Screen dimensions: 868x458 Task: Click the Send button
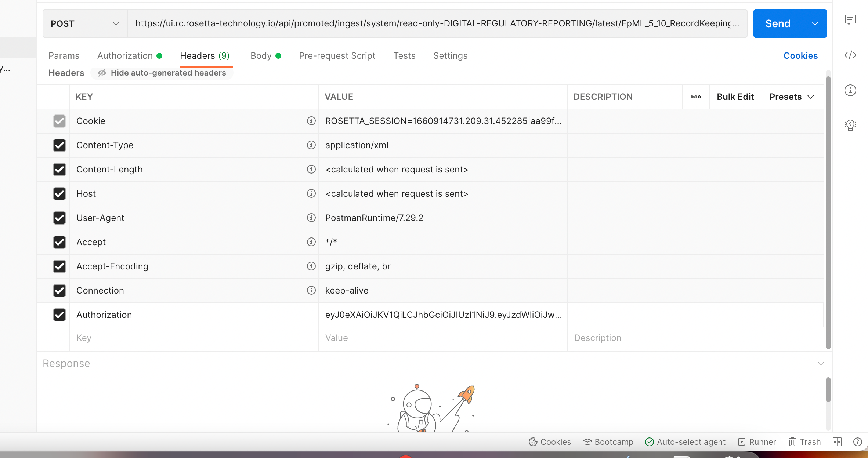click(x=777, y=23)
